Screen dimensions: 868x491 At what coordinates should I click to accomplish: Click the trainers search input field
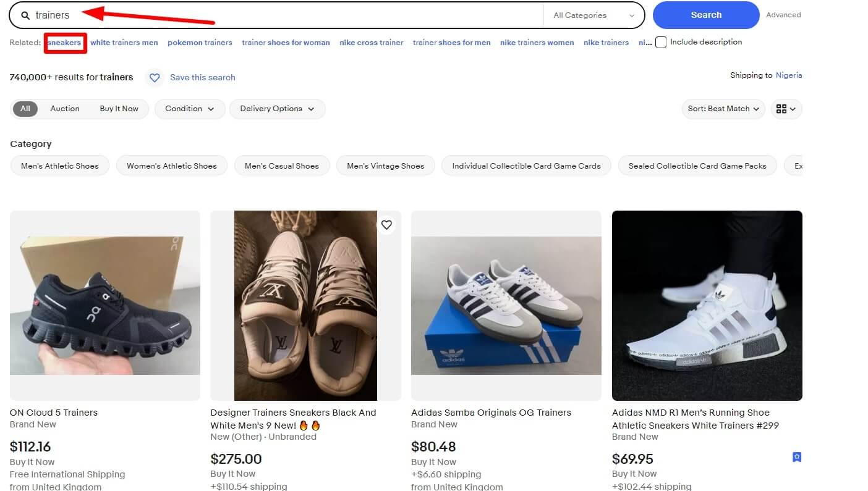coord(284,15)
